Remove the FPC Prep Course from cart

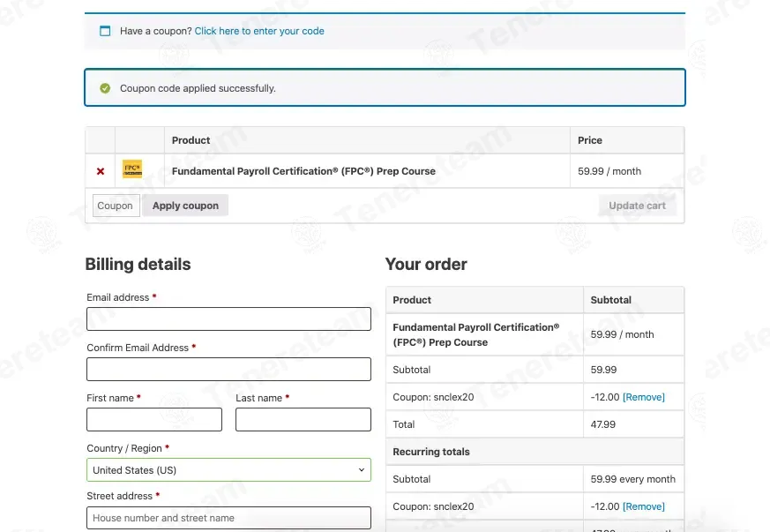[x=101, y=171]
